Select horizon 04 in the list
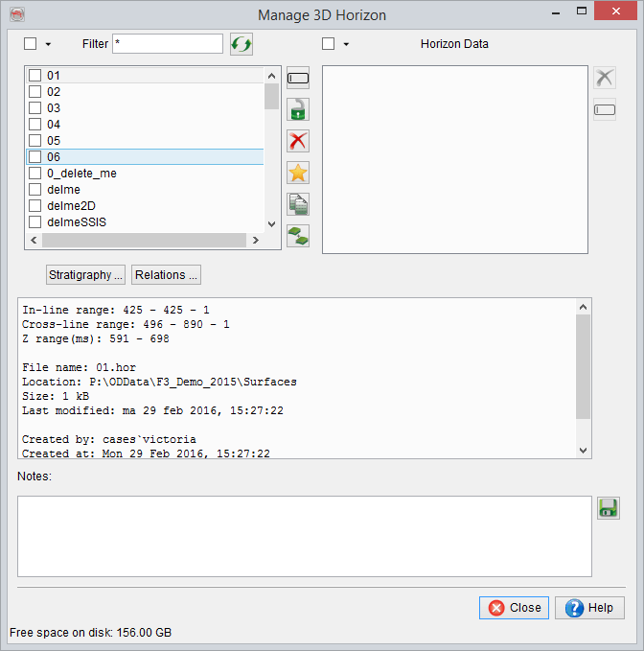Image resolution: width=644 pixels, height=651 pixels. click(x=54, y=125)
